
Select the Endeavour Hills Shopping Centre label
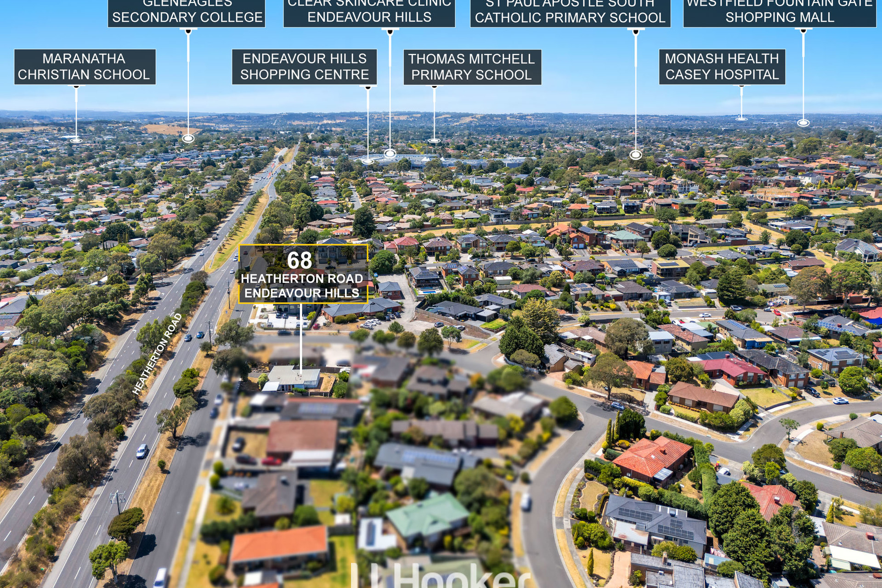pyautogui.click(x=305, y=66)
